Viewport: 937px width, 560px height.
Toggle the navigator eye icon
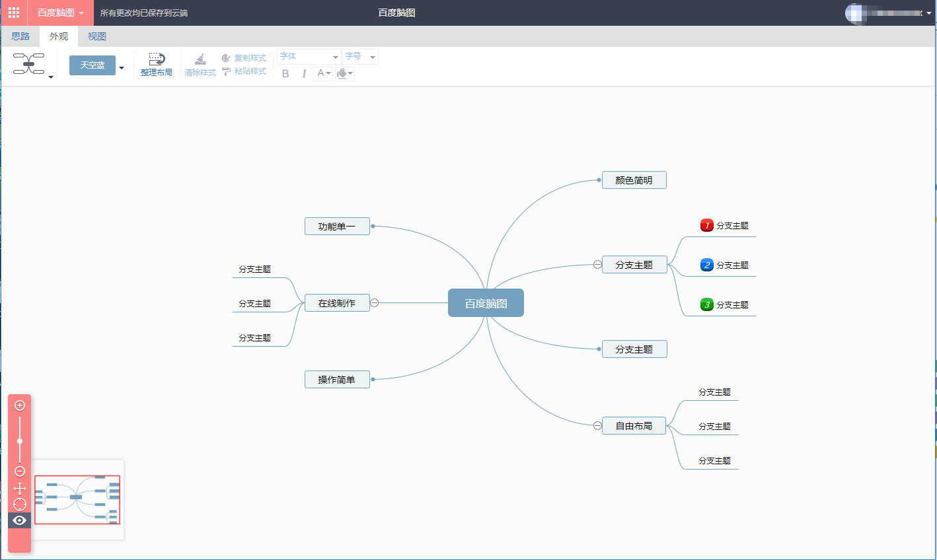coord(20,520)
